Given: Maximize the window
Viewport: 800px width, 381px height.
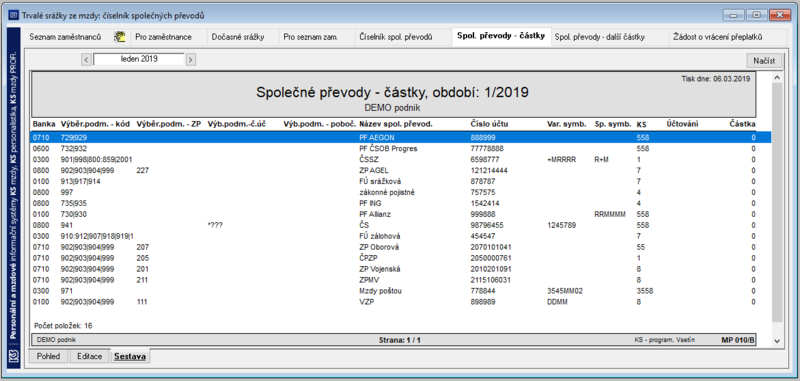Looking at the screenshot, I should [757, 15].
